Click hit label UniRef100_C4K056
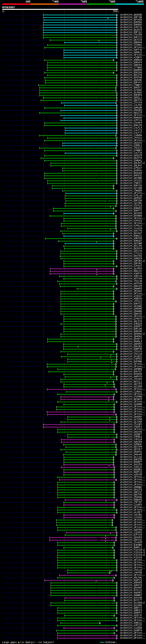 coord(131,572)
